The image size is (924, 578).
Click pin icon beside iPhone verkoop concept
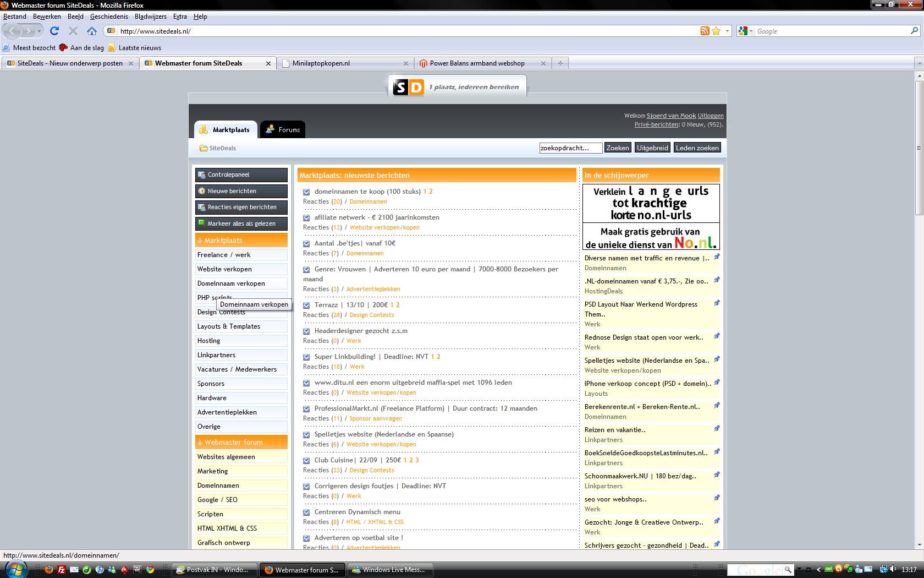tap(717, 383)
